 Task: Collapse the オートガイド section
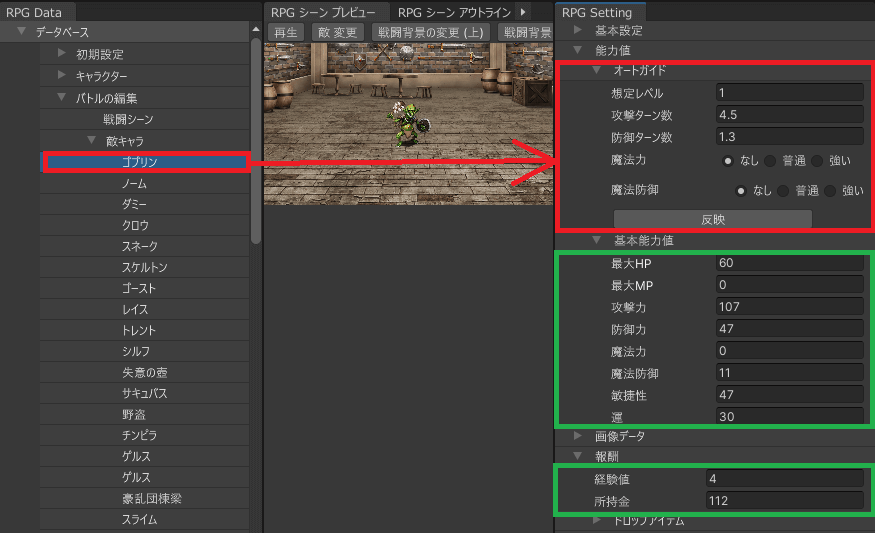click(x=597, y=71)
